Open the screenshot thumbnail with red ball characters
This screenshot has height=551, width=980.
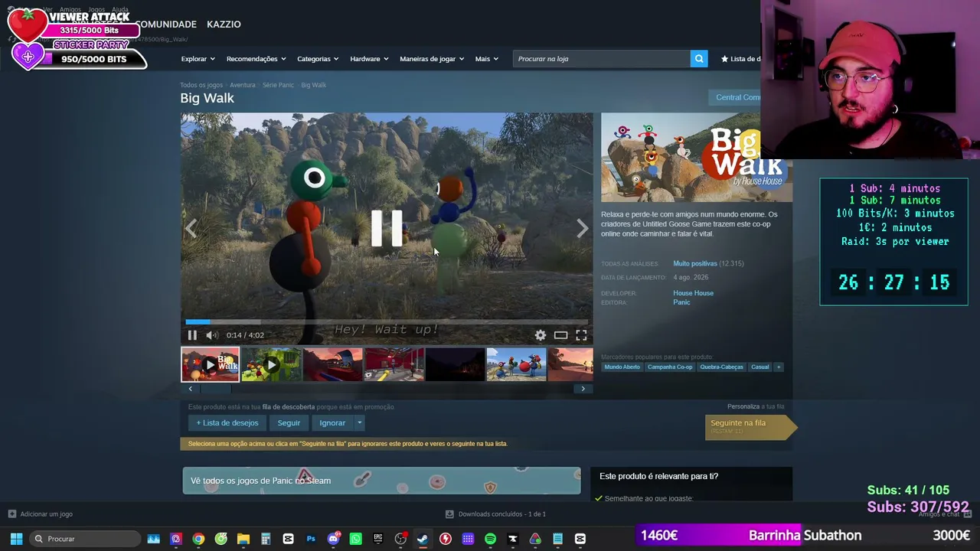coord(517,364)
